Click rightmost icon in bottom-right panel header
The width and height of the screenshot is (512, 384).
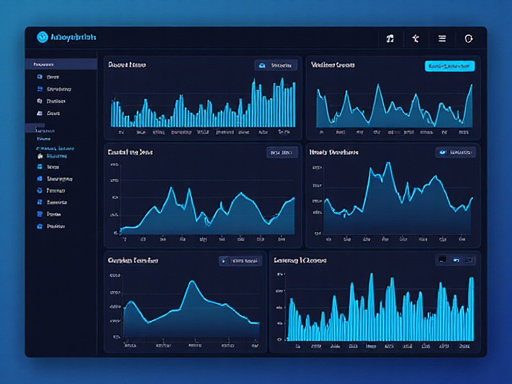(469, 260)
